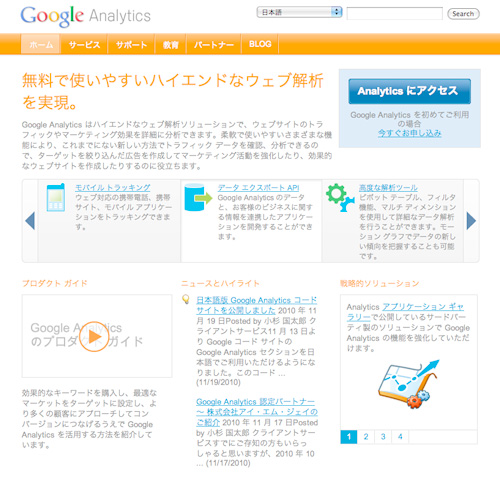Image resolution: width=500 pixels, height=485 pixels.
Task: Click the Search button
Action: pyautogui.click(x=463, y=14)
